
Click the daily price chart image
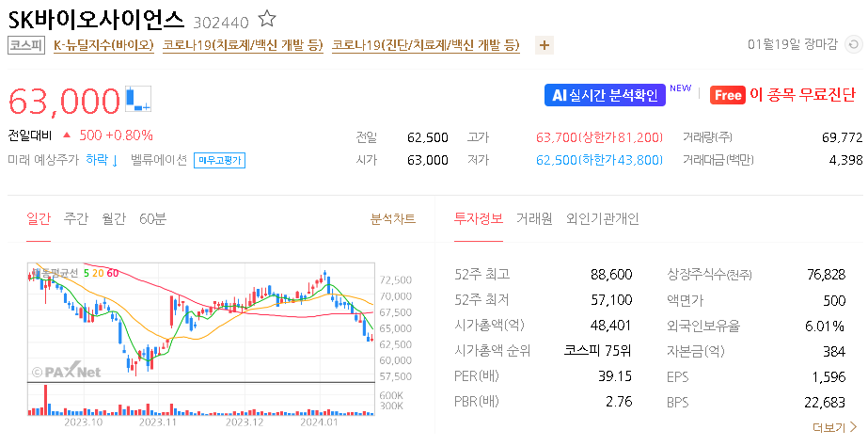[220, 344]
